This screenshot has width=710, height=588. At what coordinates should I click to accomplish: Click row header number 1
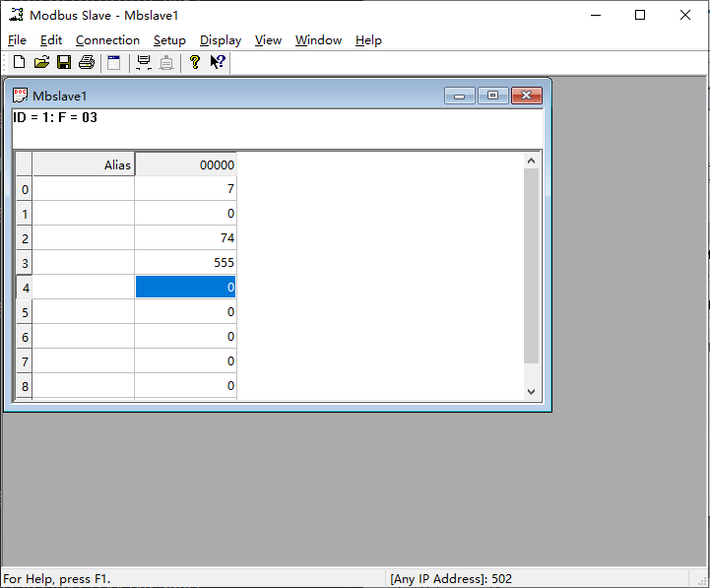(25, 213)
